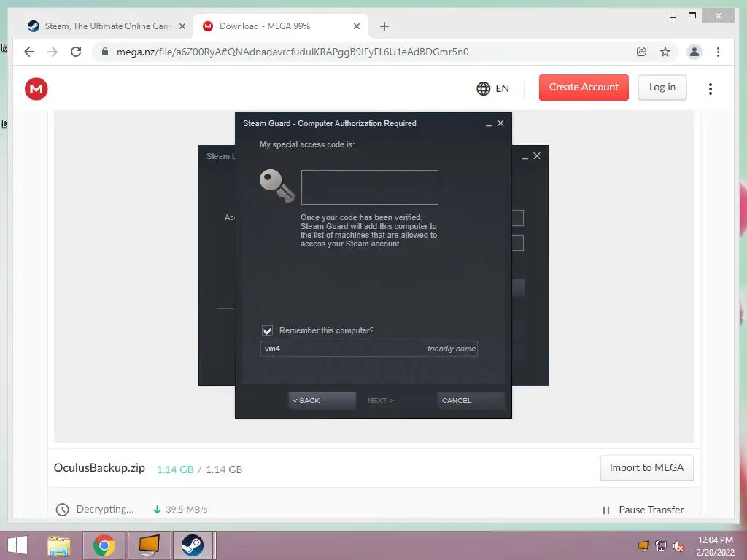
Task: Open MEGA page three-dot menu
Action: (711, 88)
